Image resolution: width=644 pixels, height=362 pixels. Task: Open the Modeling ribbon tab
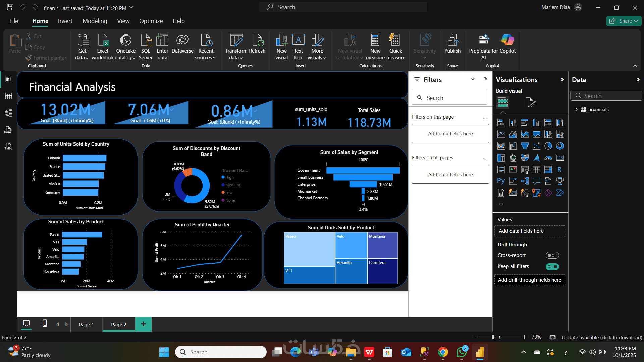click(95, 21)
